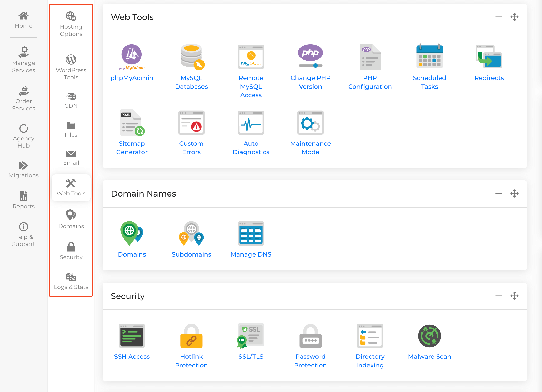The height and width of the screenshot is (392, 542).
Task: Start the Malware Scan icon
Action: tap(430, 336)
